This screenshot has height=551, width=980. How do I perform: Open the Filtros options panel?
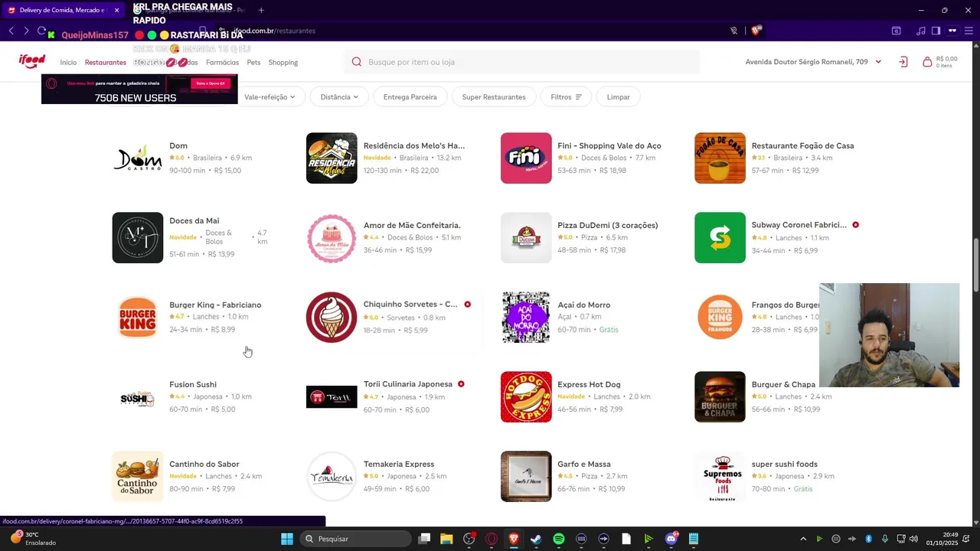coord(566,97)
